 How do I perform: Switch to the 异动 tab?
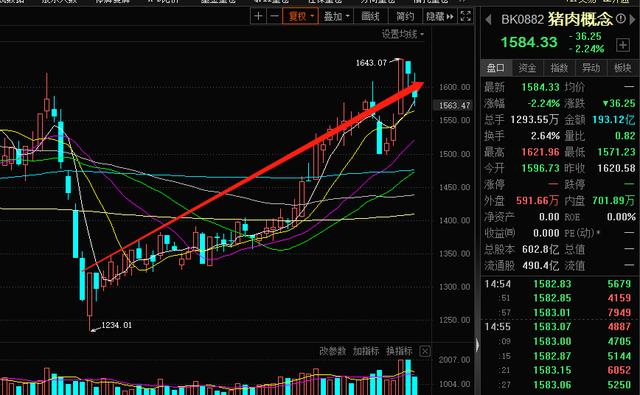pos(591,68)
